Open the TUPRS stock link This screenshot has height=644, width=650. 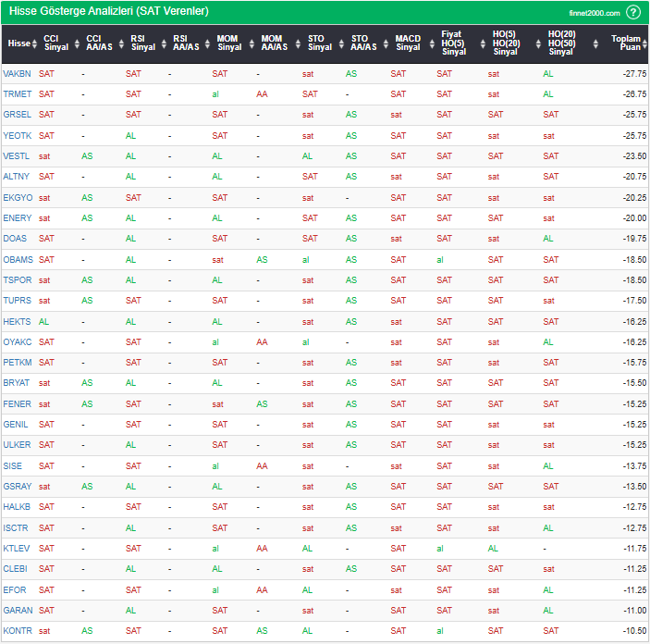click(x=17, y=300)
